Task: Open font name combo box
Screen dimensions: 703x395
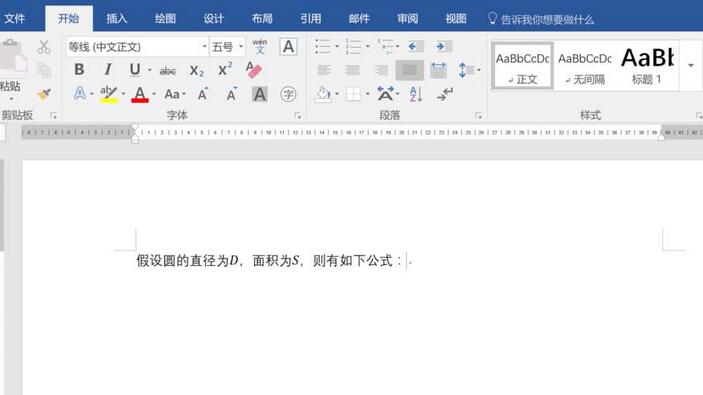Action: [137, 47]
